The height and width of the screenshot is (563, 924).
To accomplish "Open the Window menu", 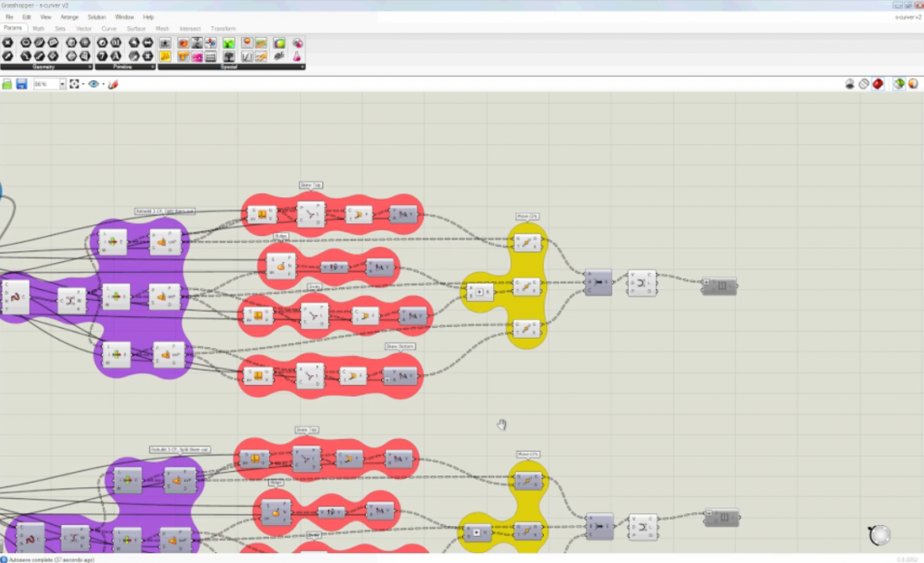I will [125, 17].
